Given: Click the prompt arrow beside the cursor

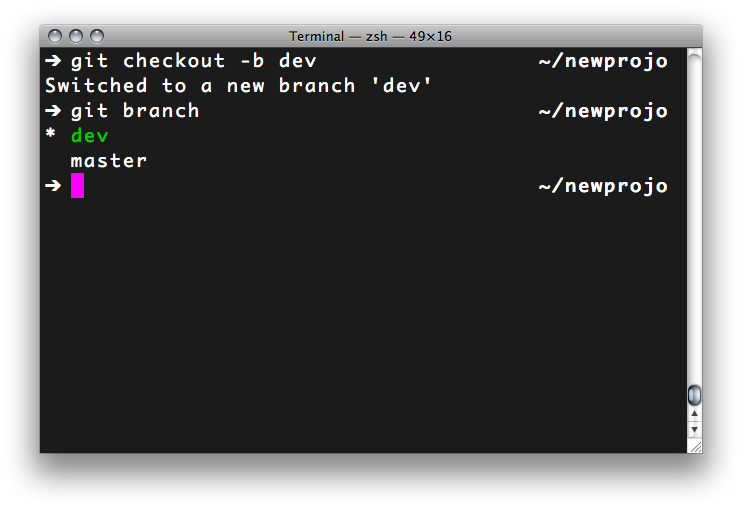Looking at the screenshot, I should [53, 185].
